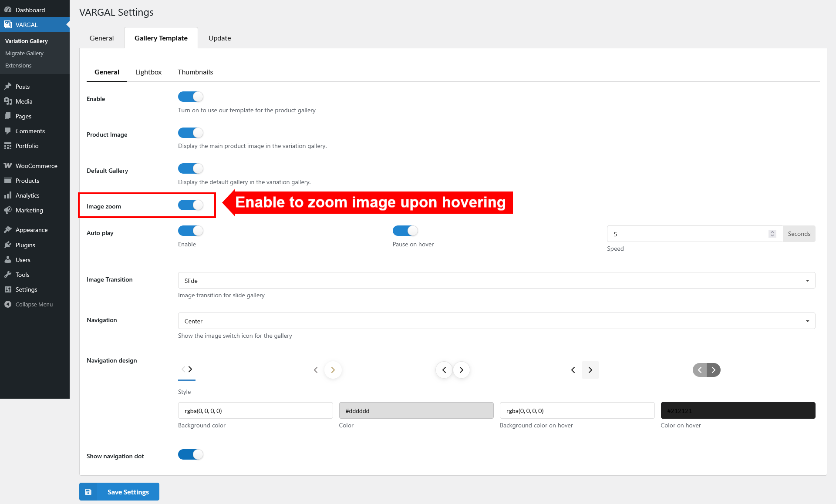Click the Dashboard icon in sidebar
This screenshot has height=504, width=836.
click(8, 10)
